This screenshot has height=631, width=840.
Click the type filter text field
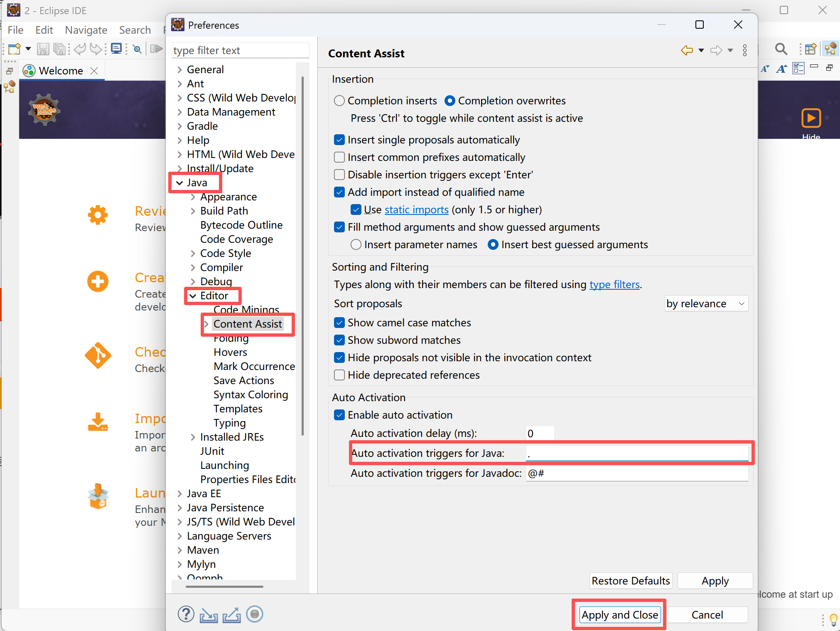click(x=240, y=51)
